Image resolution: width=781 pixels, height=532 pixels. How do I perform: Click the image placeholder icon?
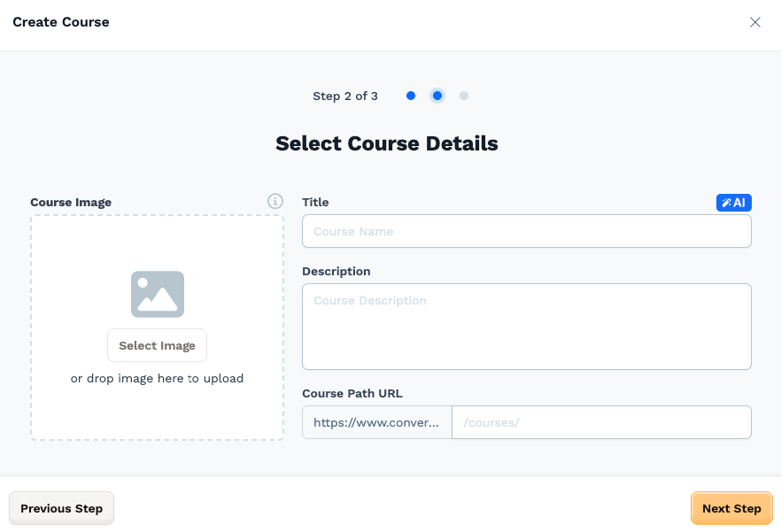(158, 295)
